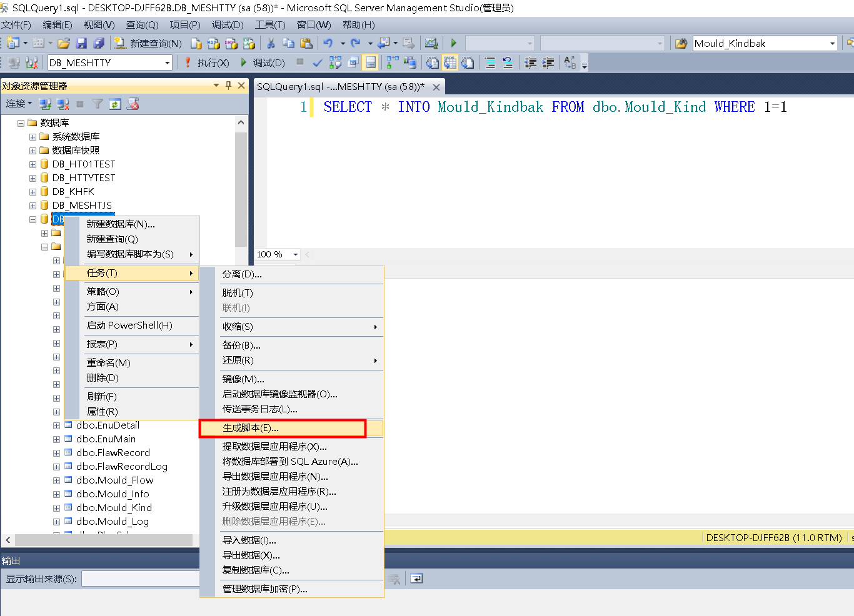Open the 连接 dropdown in Object Explorer
Image resolution: width=854 pixels, height=616 pixels.
coord(19,104)
